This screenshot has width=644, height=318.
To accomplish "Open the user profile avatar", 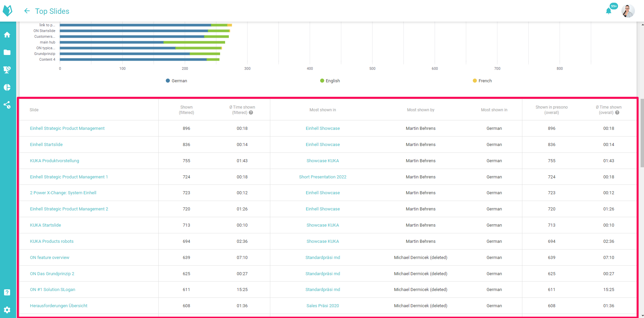I will tap(628, 11).
